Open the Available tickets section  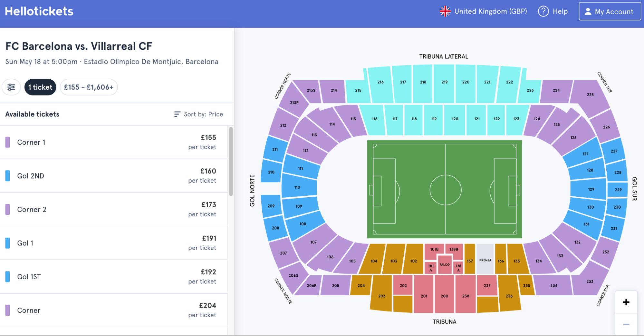click(x=32, y=114)
